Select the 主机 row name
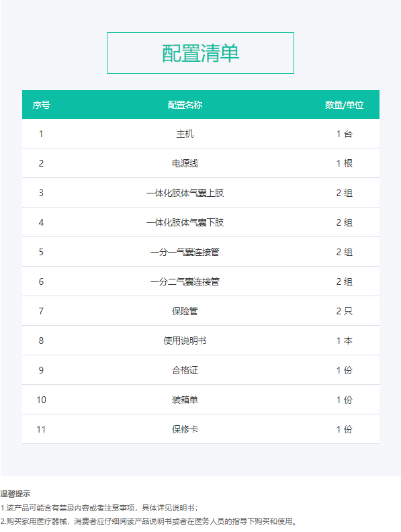Image resolution: width=401 pixels, height=532 pixels. tap(185, 134)
